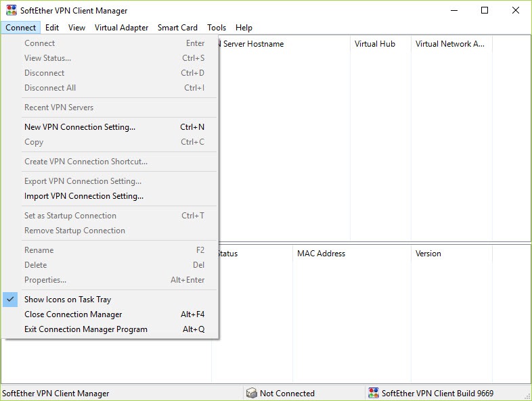Click the Not Connected status icon

(251, 393)
